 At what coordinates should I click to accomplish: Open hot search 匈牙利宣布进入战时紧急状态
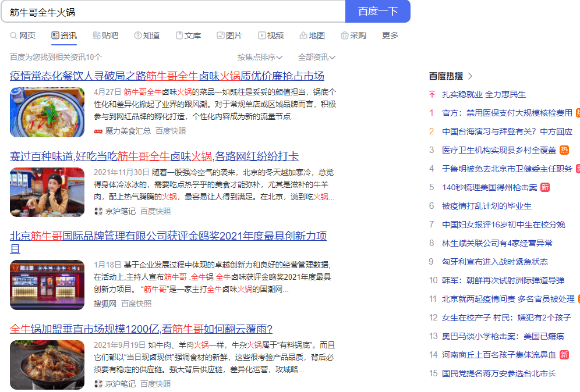tap(495, 262)
